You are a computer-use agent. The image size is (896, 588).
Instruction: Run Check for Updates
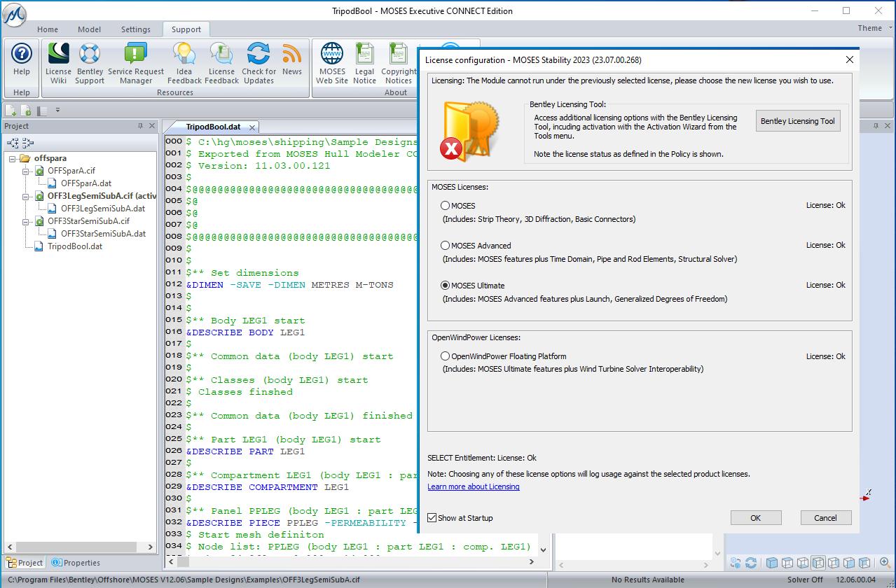tap(259, 63)
